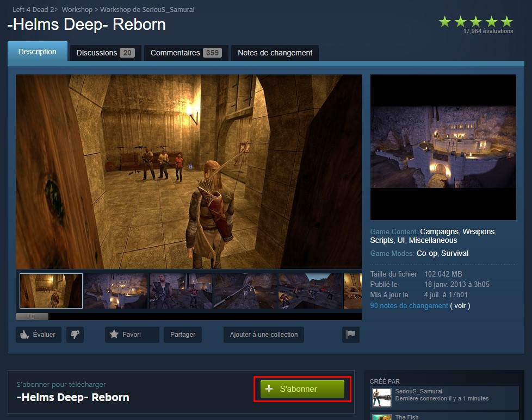This screenshot has height=420, width=532.
Task: Open The Fish creator entry
Action: [444, 416]
